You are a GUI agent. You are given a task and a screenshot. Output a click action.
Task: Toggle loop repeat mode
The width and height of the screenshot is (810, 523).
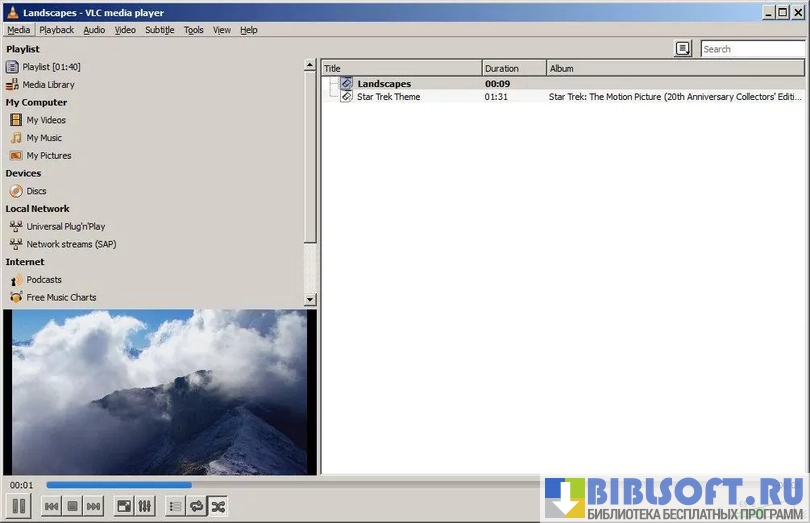[x=197, y=507]
